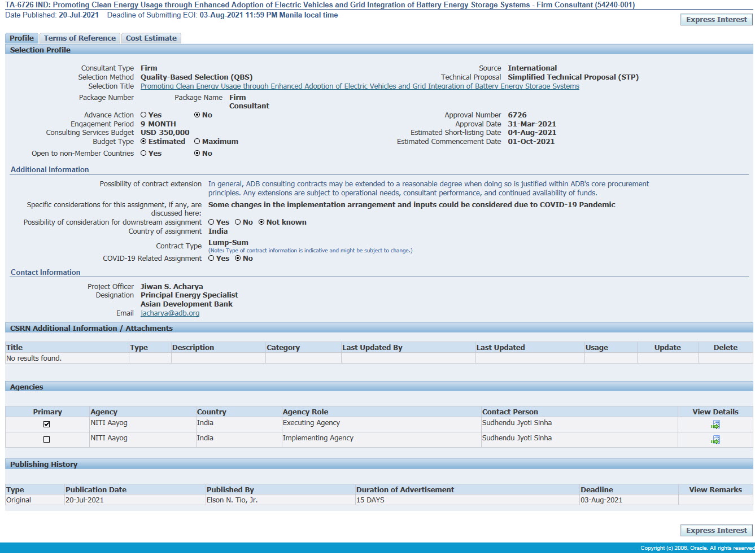This screenshot has width=755, height=560.
Task: Click the 'Principal Energy Specialist' designation
Action: [189, 295]
